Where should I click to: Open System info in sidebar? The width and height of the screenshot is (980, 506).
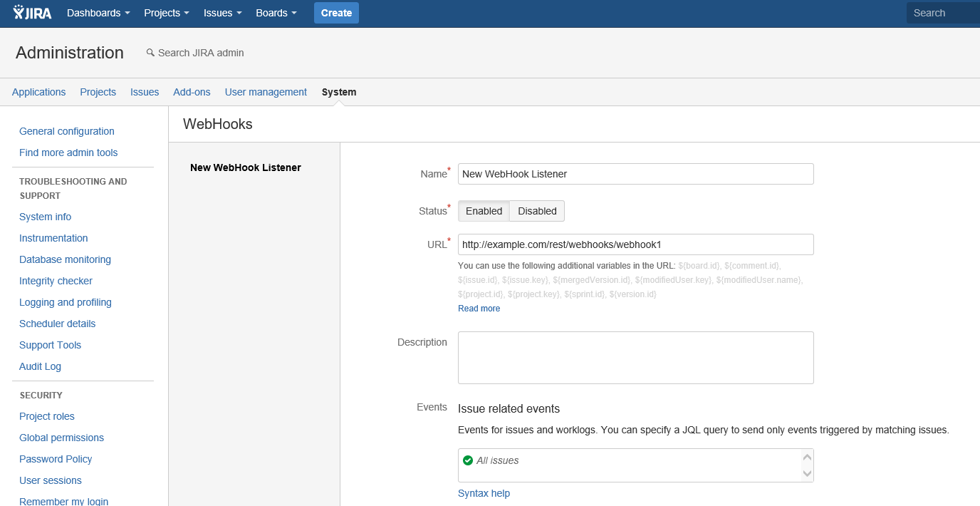(46, 217)
